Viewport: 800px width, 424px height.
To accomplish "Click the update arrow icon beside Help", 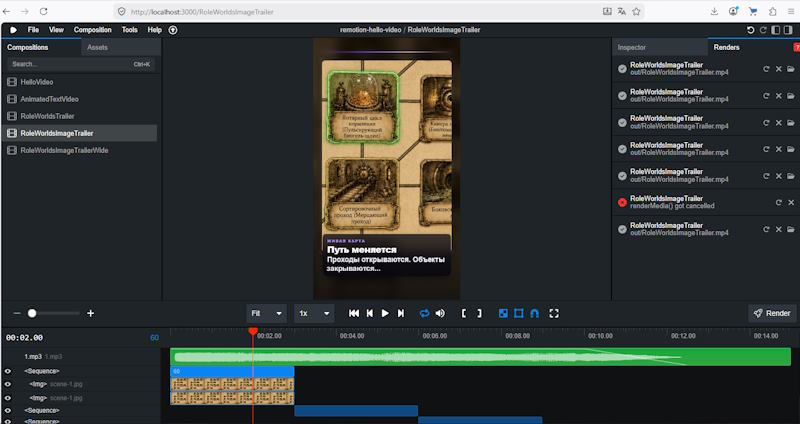I will [173, 30].
